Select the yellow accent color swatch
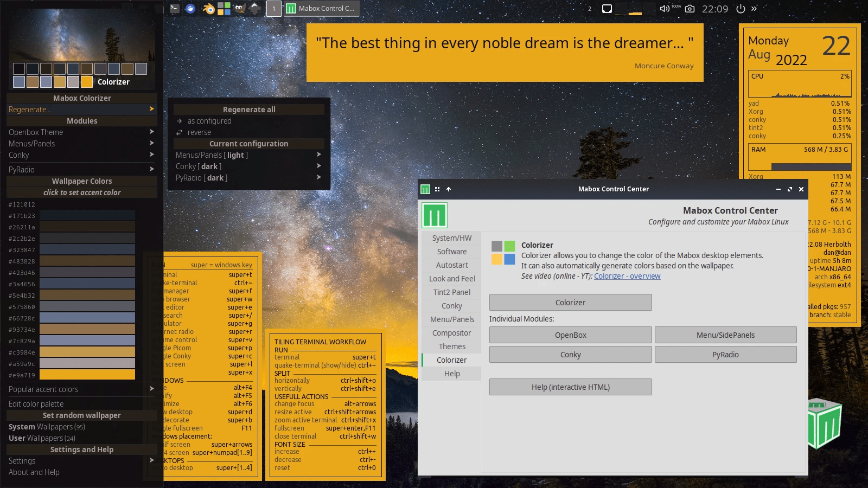This screenshot has height=488, width=868. click(x=87, y=374)
